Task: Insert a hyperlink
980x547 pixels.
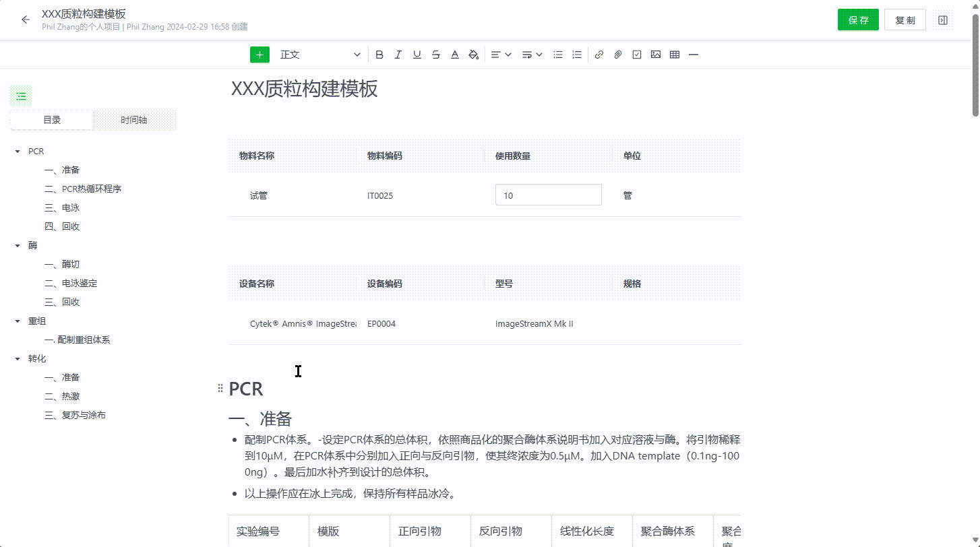Action: [x=599, y=55]
